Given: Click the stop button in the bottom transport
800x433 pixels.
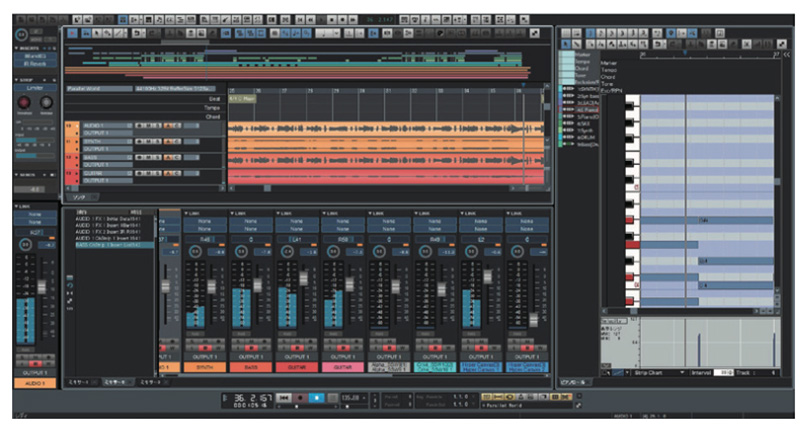Looking at the screenshot, I should (x=333, y=398).
